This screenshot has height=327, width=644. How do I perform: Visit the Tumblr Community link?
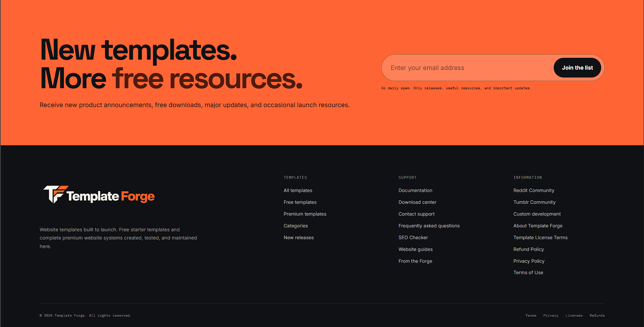pyautogui.click(x=534, y=202)
